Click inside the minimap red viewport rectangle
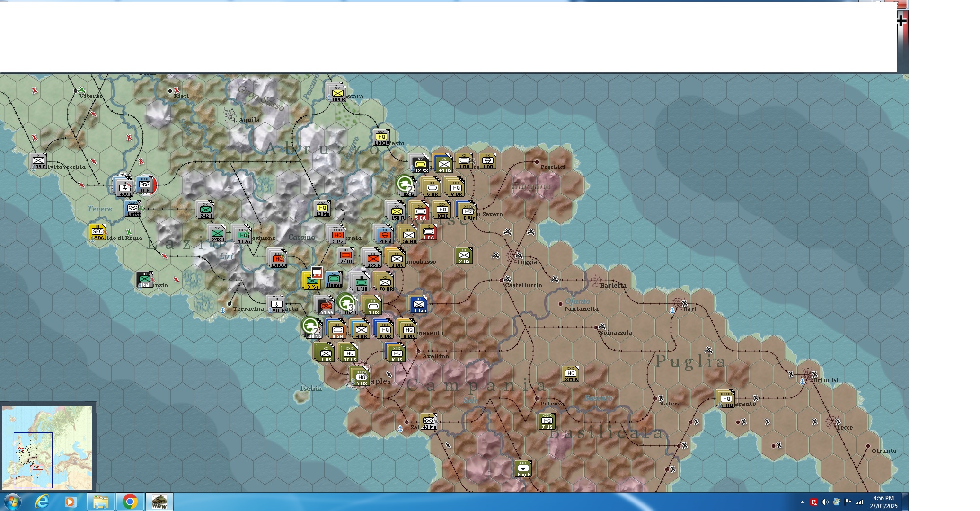 [37, 467]
